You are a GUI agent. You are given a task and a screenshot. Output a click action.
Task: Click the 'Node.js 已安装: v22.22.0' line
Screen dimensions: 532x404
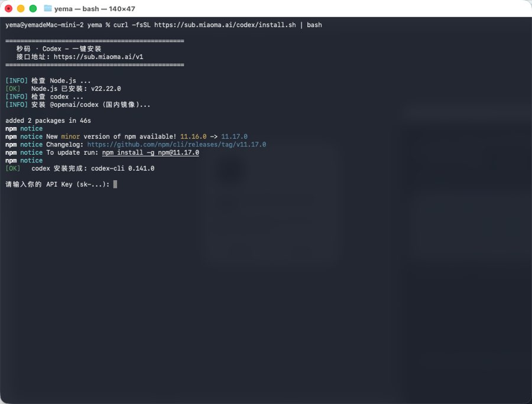63,89
